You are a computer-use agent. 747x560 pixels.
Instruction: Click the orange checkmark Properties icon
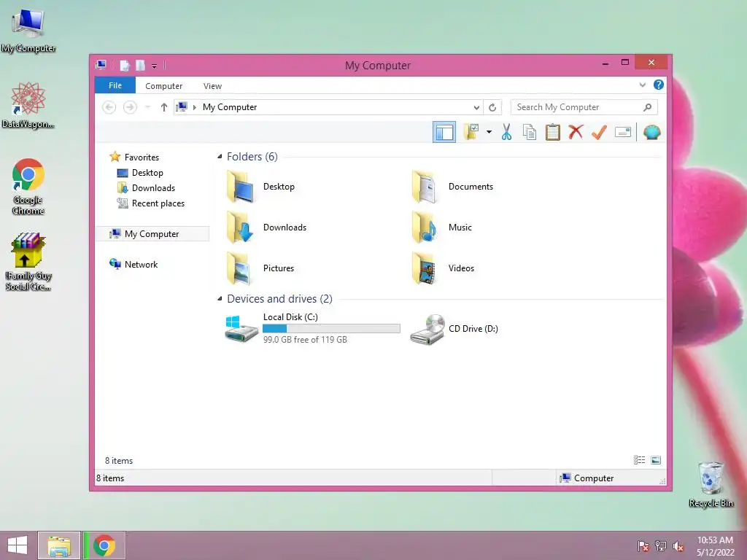coord(599,132)
